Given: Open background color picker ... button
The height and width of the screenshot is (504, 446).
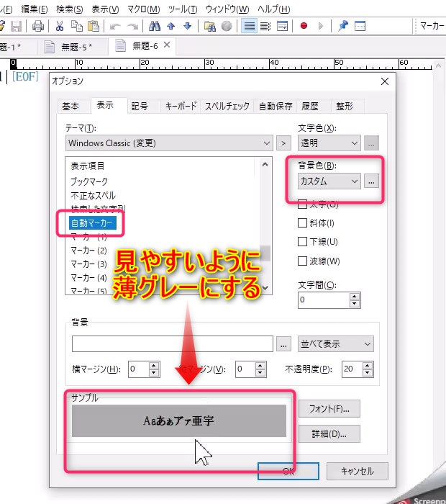Looking at the screenshot, I should tap(371, 181).
